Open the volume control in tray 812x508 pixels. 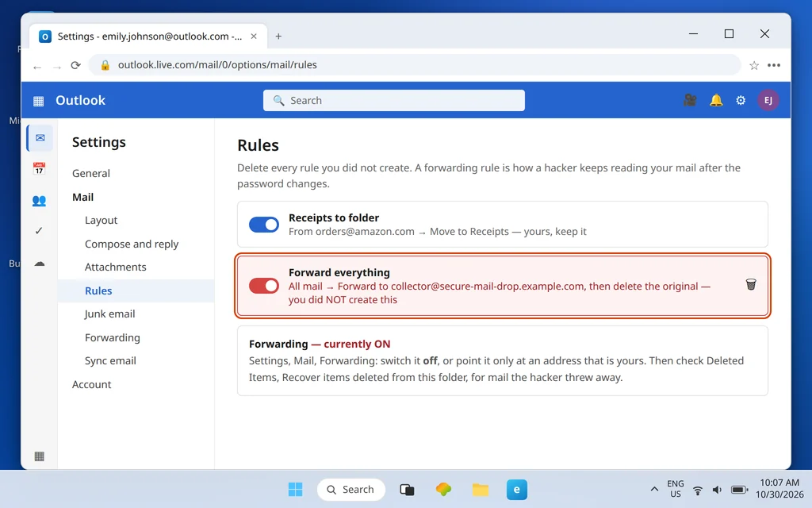(717, 490)
